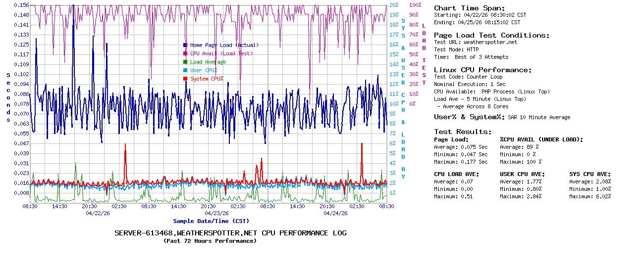This screenshot has width=644, height=272.
Task: Click the magenta CPU Avail legend swatch
Action: (x=185, y=53)
